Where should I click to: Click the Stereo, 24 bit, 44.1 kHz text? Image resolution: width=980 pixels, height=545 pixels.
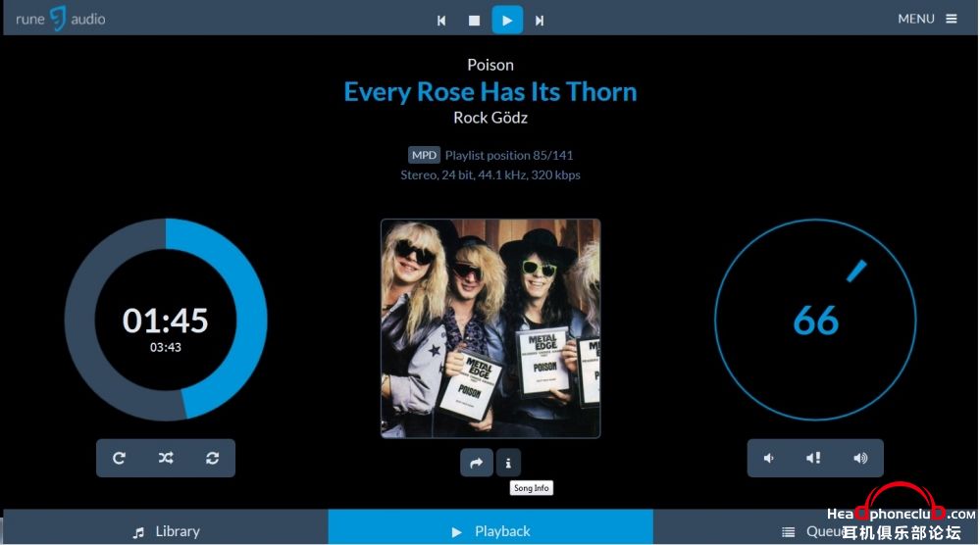490,174
